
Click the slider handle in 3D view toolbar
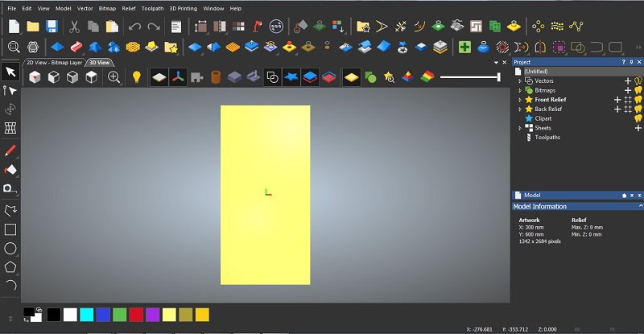pos(499,77)
